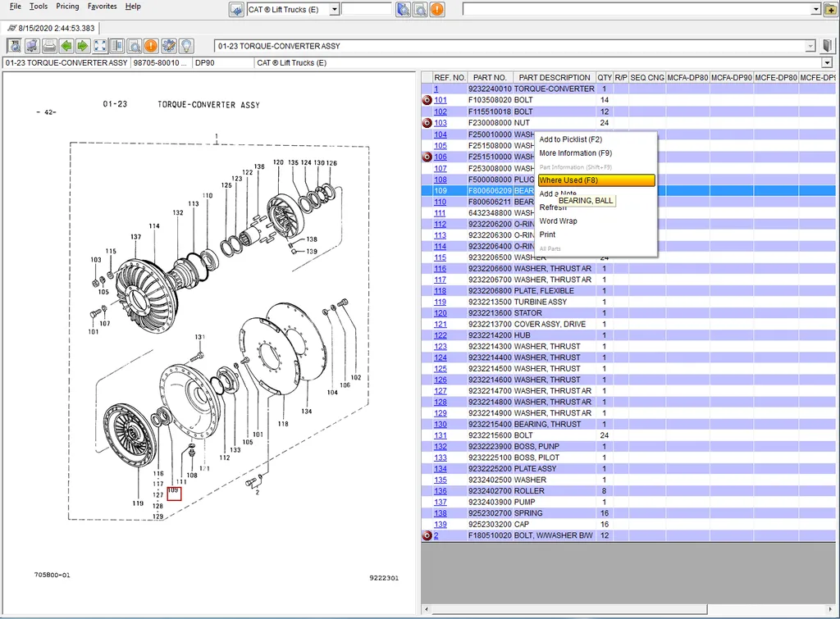The width and height of the screenshot is (840, 619).
Task: Click the blue book search icon in top toolbar
Action: [x=403, y=10]
